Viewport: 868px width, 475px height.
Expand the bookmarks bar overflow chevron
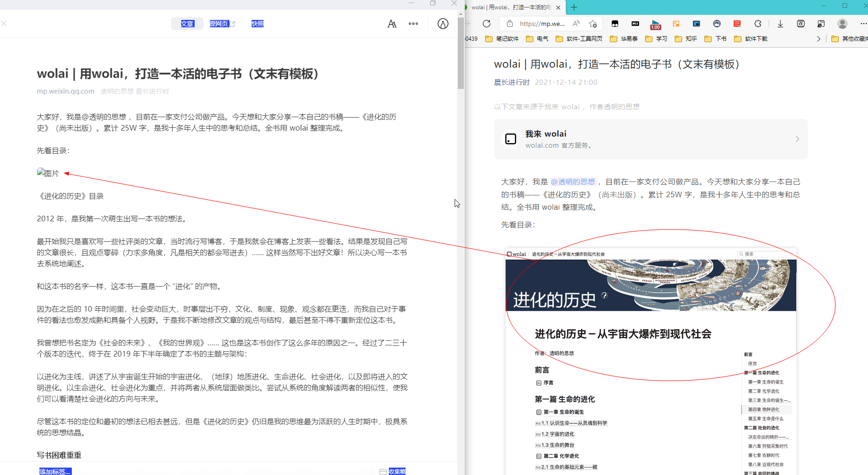(818, 39)
